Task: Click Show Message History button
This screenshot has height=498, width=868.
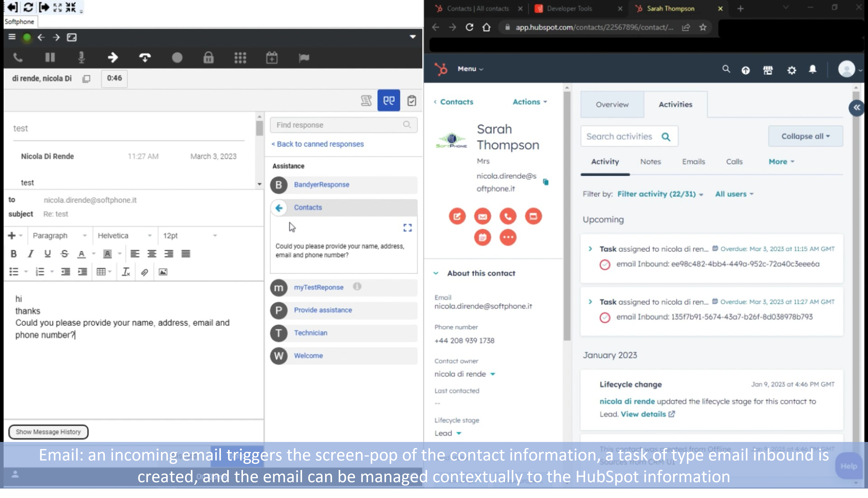Action: point(48,432)
